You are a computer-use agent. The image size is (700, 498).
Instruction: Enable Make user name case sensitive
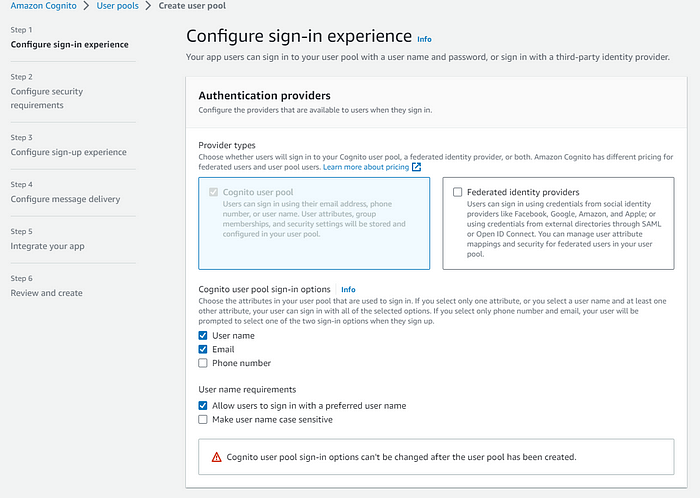203,419
